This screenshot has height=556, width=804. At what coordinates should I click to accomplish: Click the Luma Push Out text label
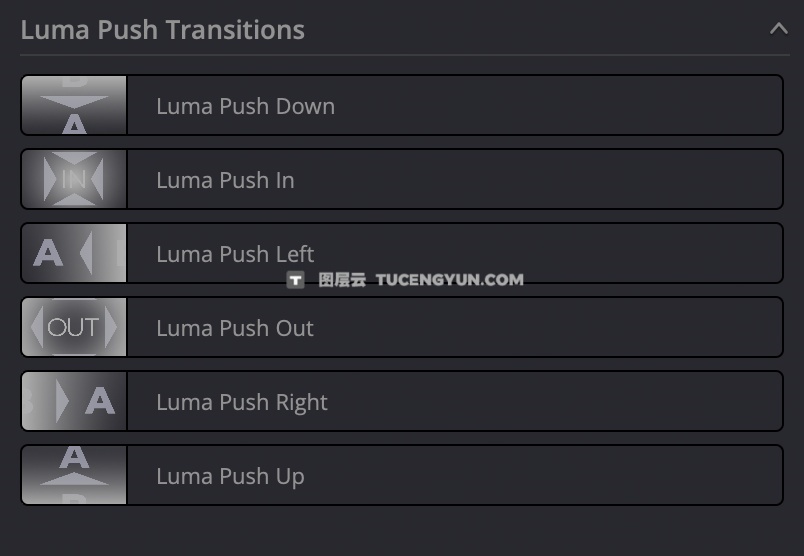pos(235,328)
